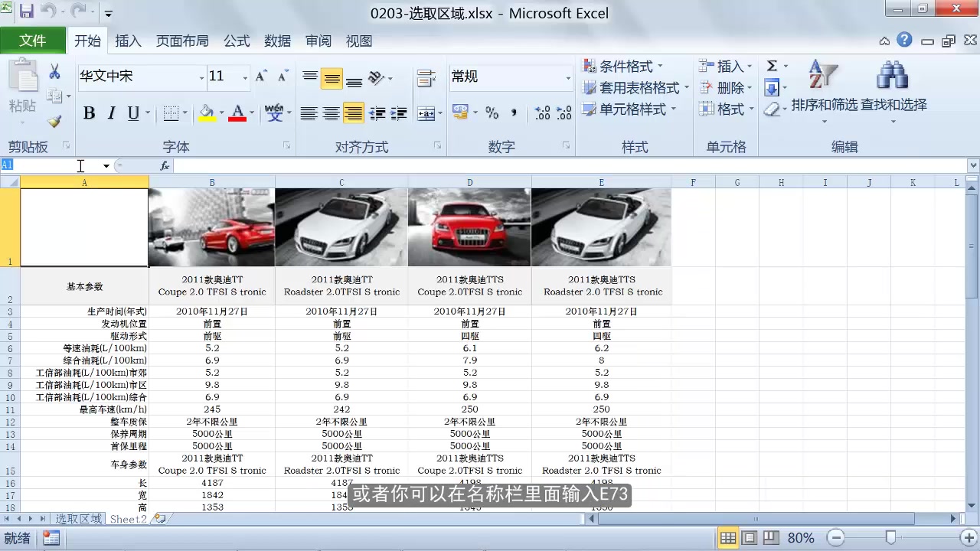Open 单元格样式 cell styles dropdown
The height and width of the screenshot is (551, 980).
629,109
